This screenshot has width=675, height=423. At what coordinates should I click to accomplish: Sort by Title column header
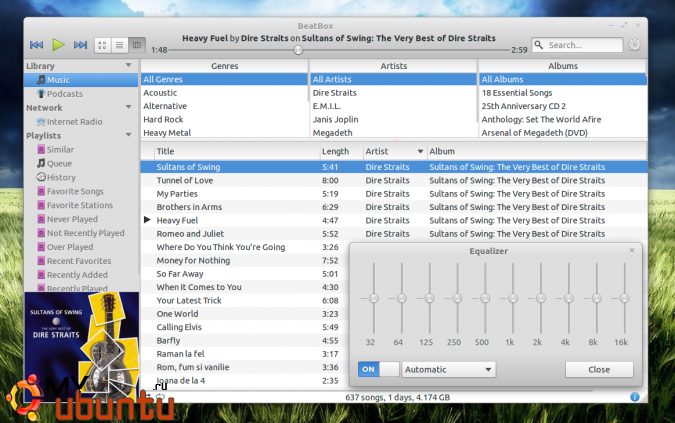tap(237, 151)
